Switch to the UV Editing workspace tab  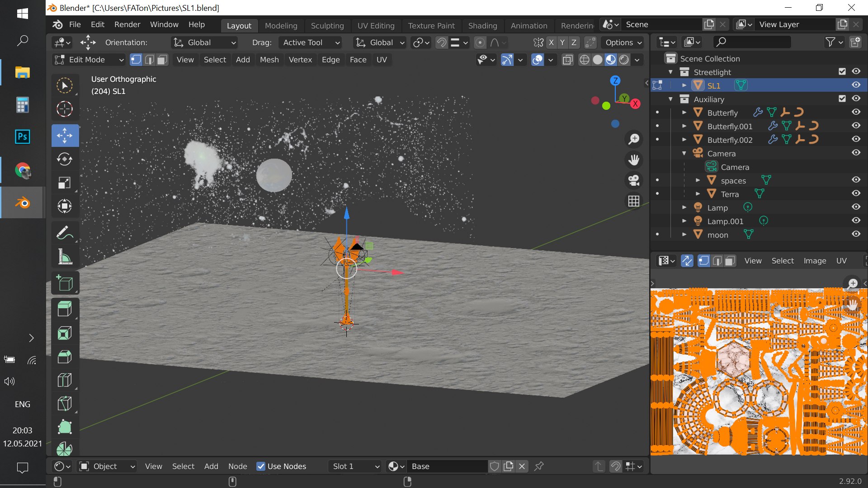tap(376, 26)
